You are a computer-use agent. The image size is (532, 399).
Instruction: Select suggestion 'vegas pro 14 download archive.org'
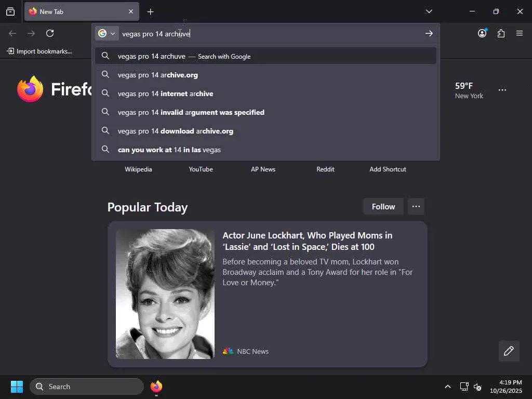[265, 131]
